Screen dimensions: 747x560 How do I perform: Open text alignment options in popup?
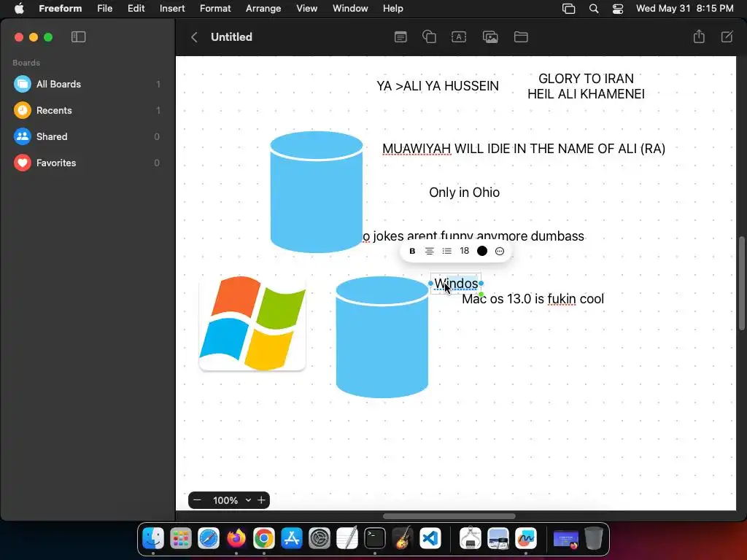tap(429, 251)
